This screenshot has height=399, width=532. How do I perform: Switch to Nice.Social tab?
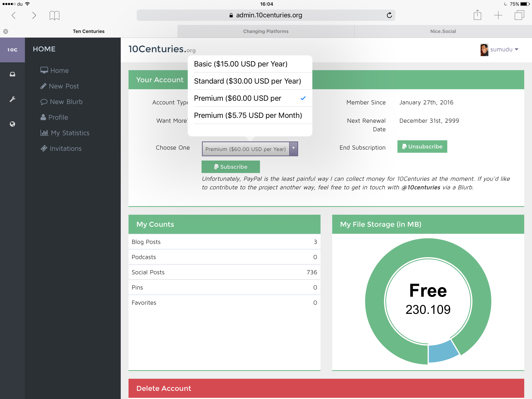pyautogui.click(x=443, y=31)
